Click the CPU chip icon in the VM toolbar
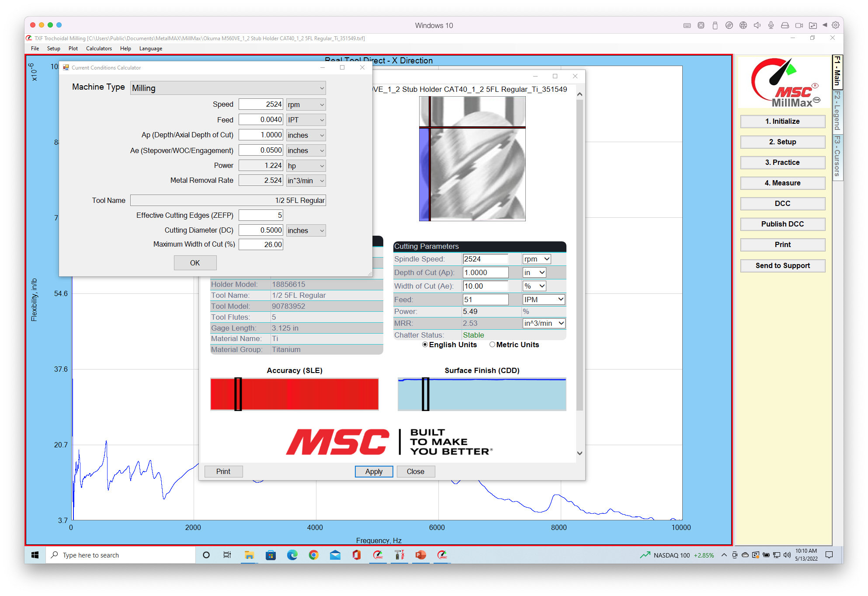Image resolution: width=868 pixels, height=596 pixels. coord(701,25)
